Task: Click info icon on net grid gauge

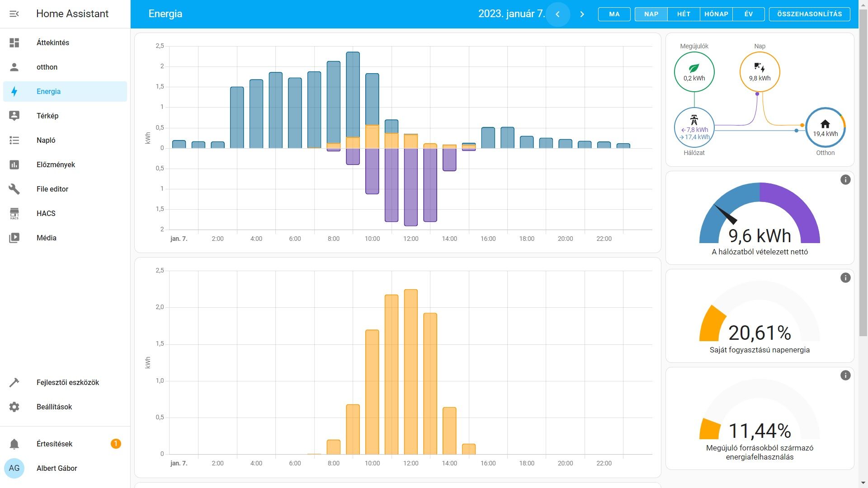Action: [x=845, y=180]
